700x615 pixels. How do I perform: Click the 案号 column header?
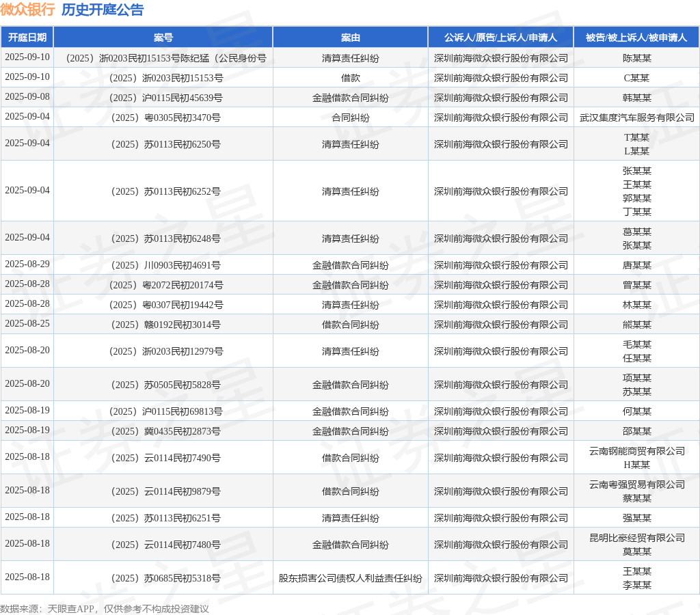[x=163, y=38]
